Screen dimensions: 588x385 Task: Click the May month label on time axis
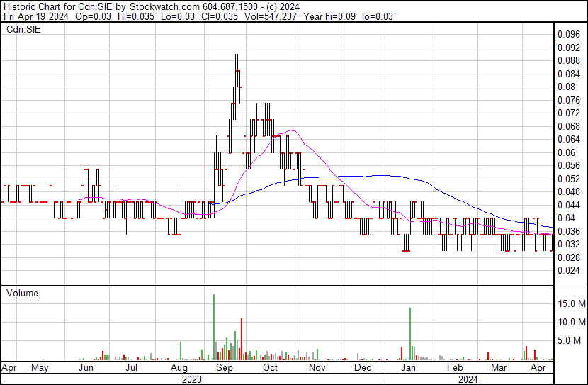tap(40, 368)
